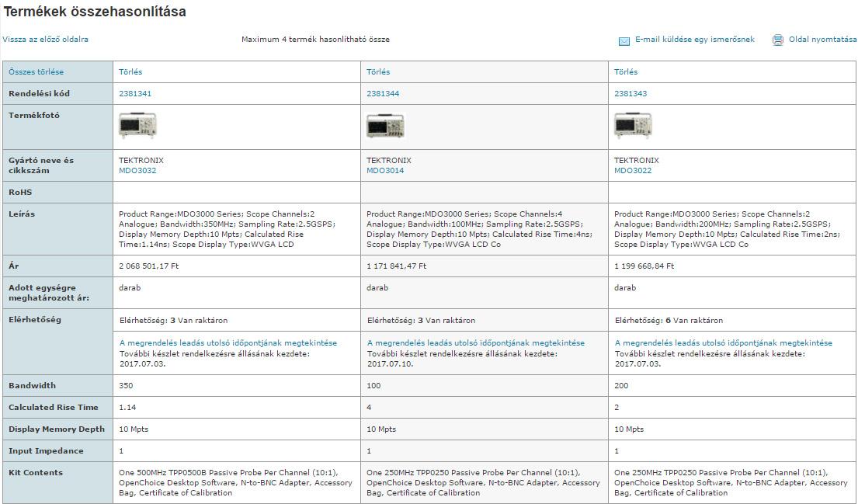Click the 'Input Impedance' row label
This screenshot has width=865, height=504.
point(46,451)
